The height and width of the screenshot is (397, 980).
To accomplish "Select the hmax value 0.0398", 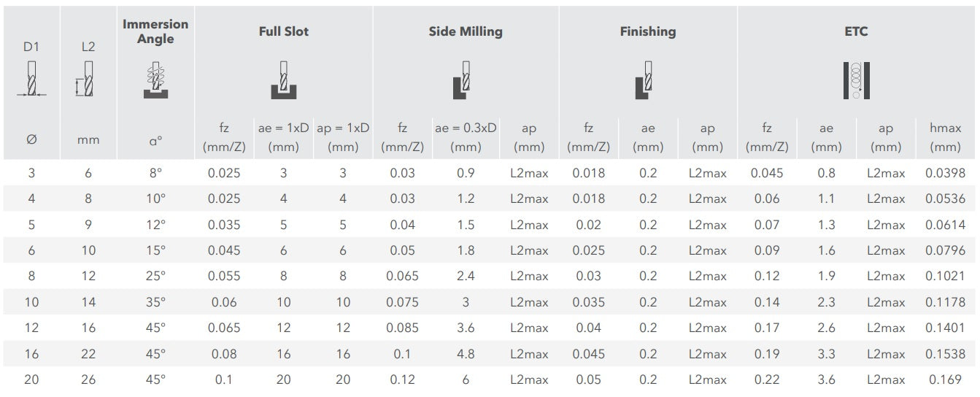I will pos(945,173).
